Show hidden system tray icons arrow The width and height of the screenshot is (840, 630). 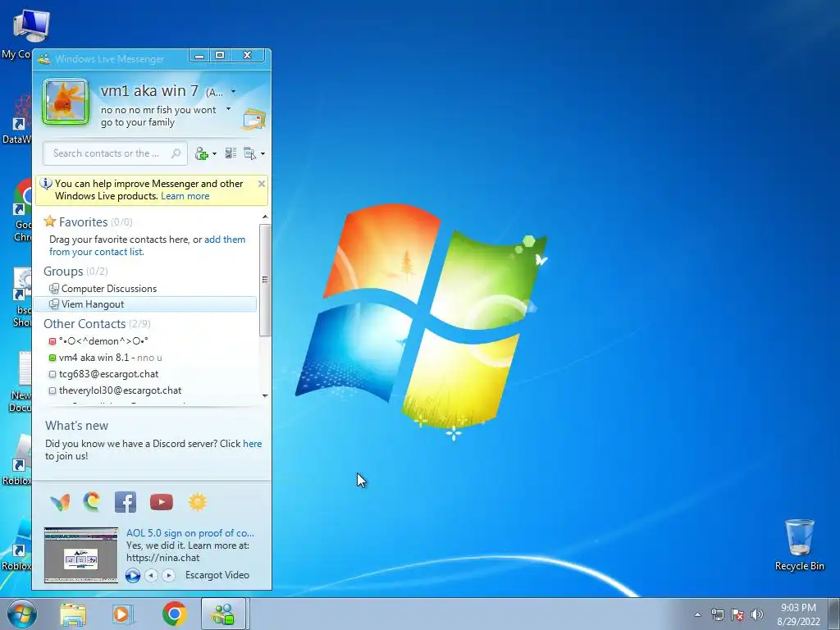coord(697,614)
